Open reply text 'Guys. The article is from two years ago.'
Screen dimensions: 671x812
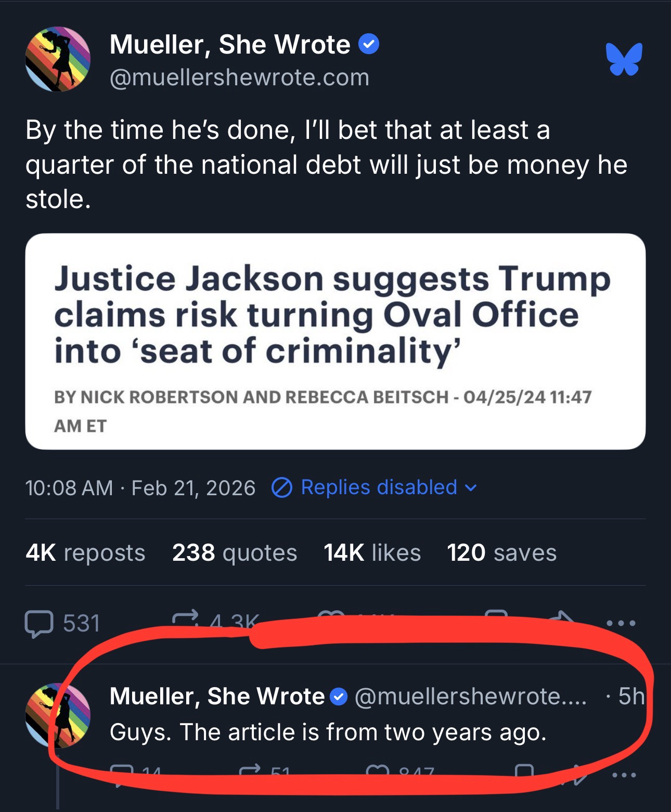(x=328, y=732)
